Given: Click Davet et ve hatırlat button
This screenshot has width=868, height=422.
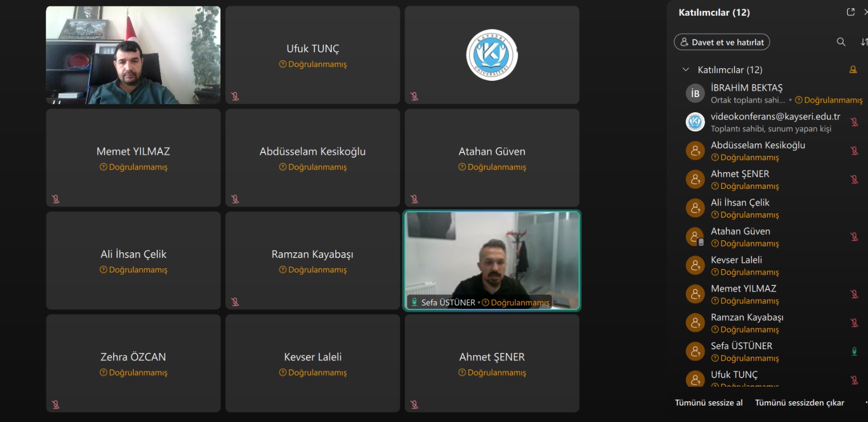Looking at the screenshot, I should pos(722,42).
